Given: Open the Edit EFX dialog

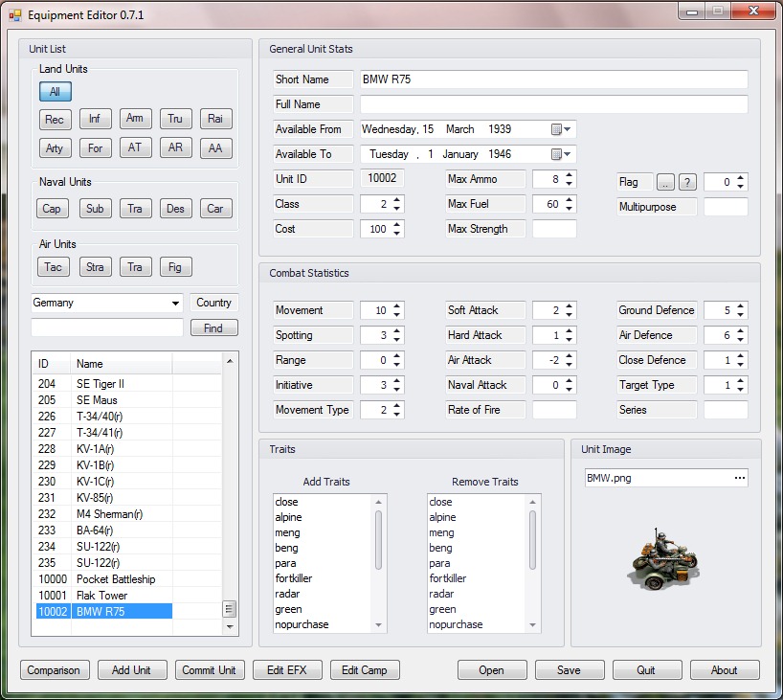Looking at the screenshot, I should pyautogui.click(x=287, y=670).
